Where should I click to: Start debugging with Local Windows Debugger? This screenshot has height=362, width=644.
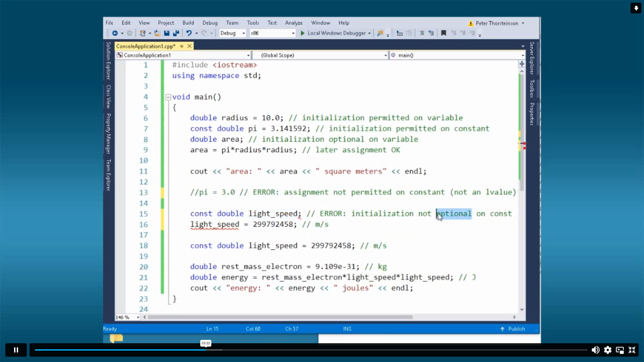pyautogui.click(x=335, y=33)
